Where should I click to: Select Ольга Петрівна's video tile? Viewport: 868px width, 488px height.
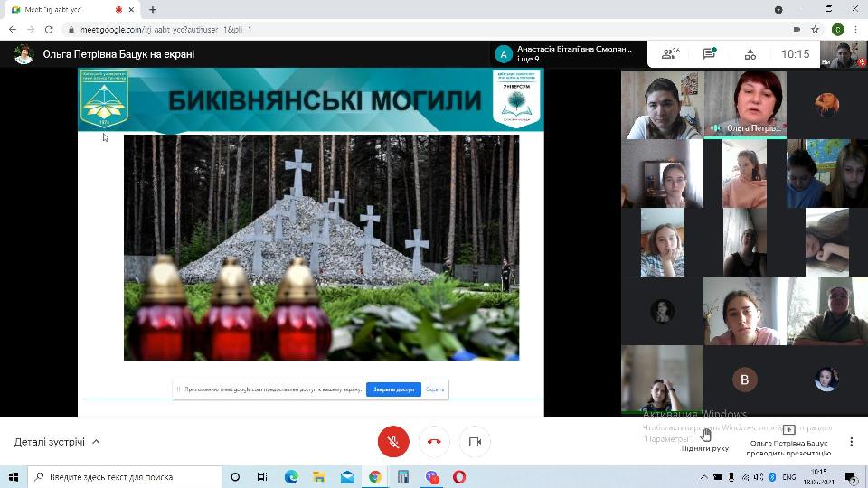click(745, 104)
